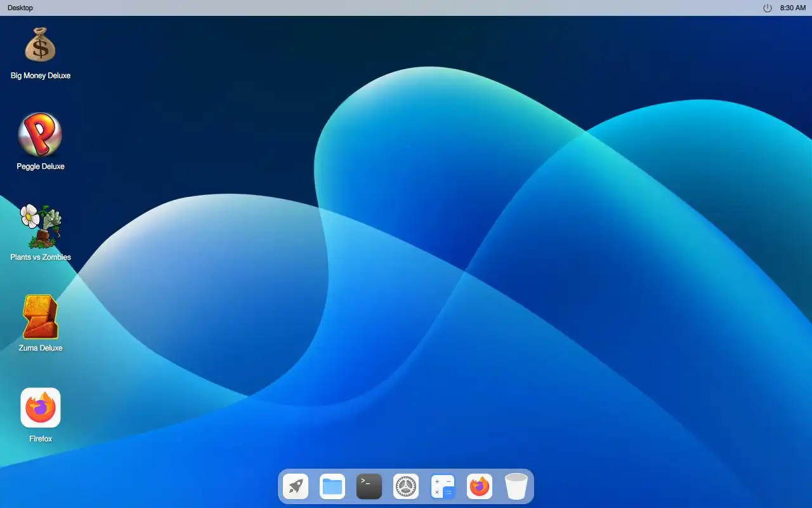Click the Plants vs Zombies label text
This screenshot has width=812, height=508.
pyautogui.click(x=41, y=257)
